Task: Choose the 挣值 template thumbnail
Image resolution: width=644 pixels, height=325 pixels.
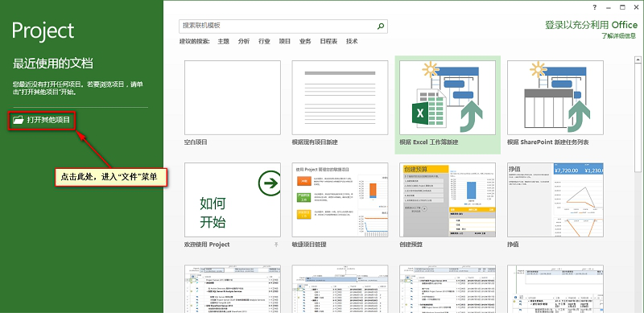Action: tap(555, 200)
